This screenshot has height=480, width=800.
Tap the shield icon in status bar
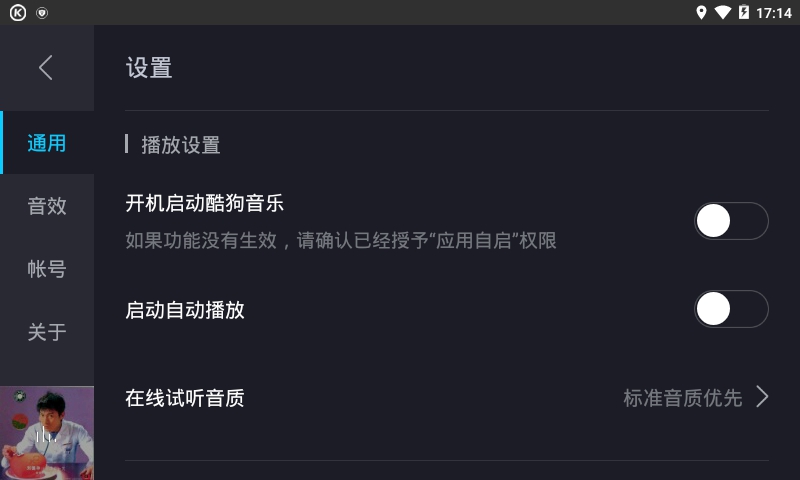(x=41, y=13)
